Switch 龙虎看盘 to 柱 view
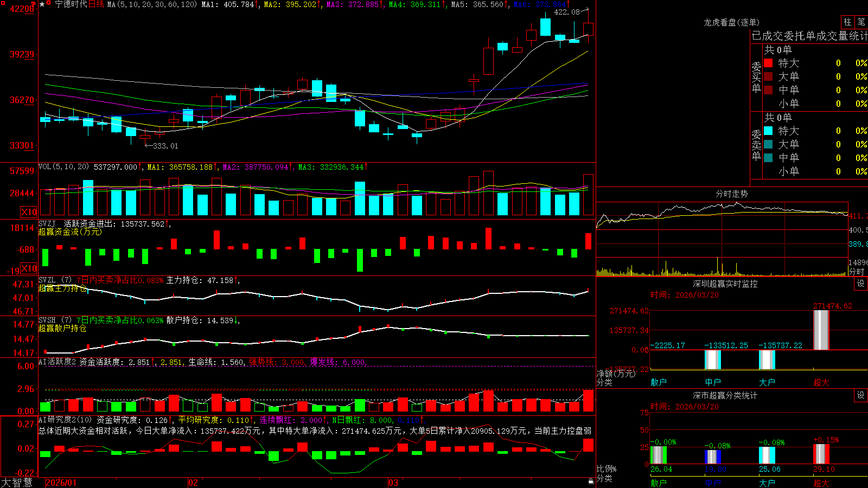The image size is (868, 488). pyautogui.click(x=847, y=22)
